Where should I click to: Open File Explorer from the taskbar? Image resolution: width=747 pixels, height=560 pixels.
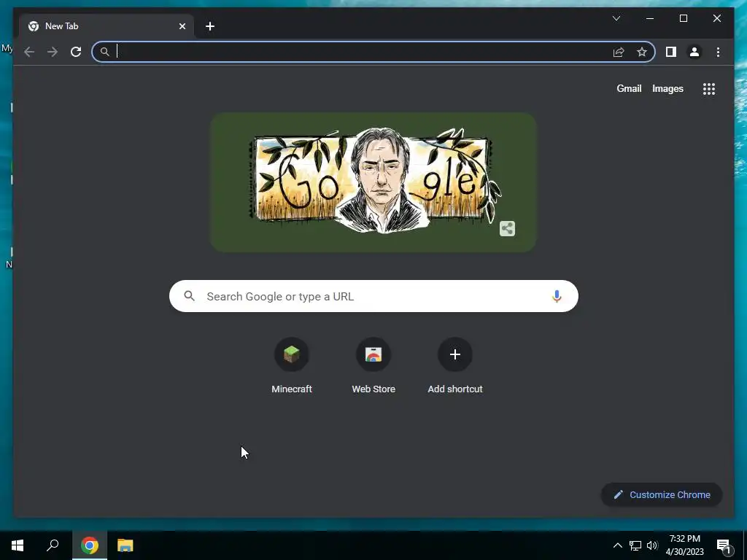tap(125, 545)
